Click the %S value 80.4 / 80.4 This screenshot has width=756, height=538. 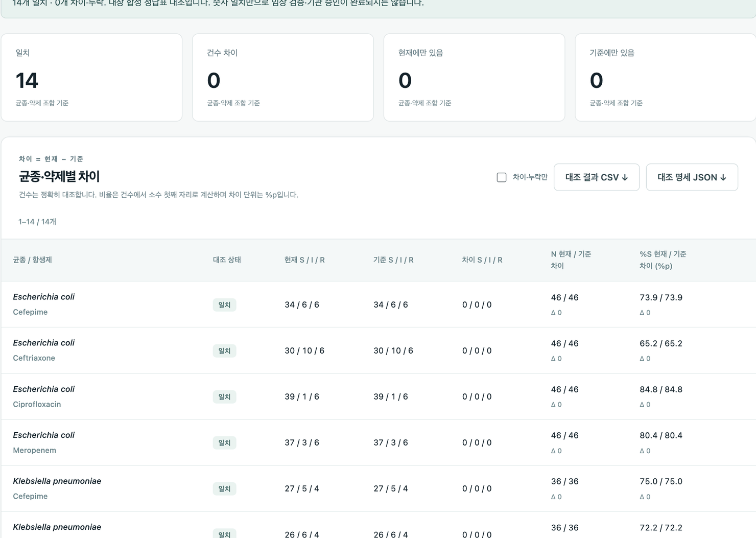click(661, 435)
